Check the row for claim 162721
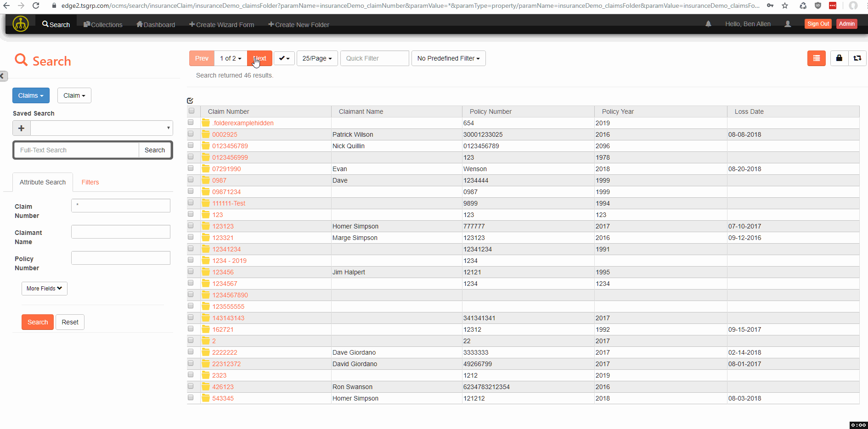 click(x=191, y=329)
